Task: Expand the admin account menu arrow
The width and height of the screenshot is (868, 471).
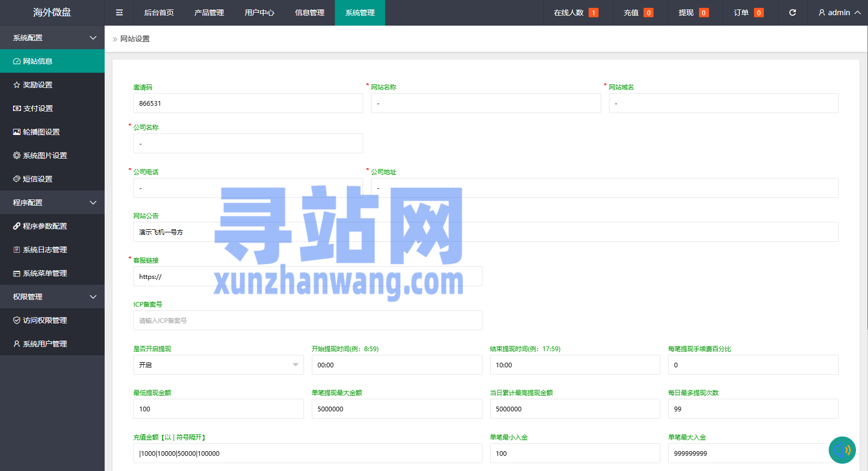Action: (858, 13)
